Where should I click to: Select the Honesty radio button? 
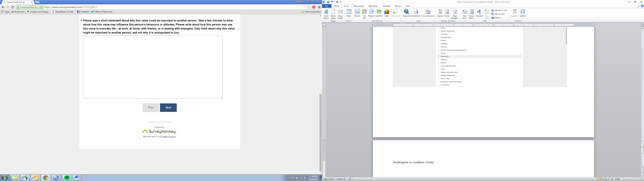point(439,53)
